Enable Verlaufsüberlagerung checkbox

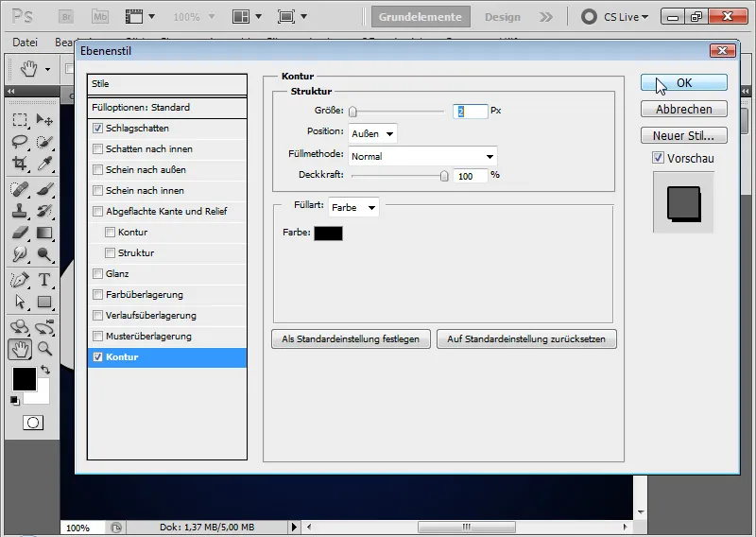tap(98, 316)
